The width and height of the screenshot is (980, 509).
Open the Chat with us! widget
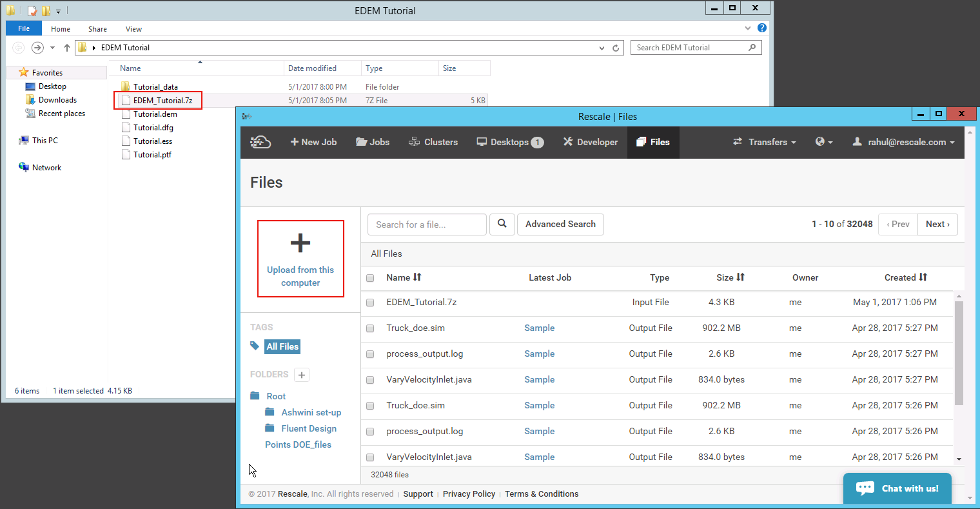pos(897,488)
